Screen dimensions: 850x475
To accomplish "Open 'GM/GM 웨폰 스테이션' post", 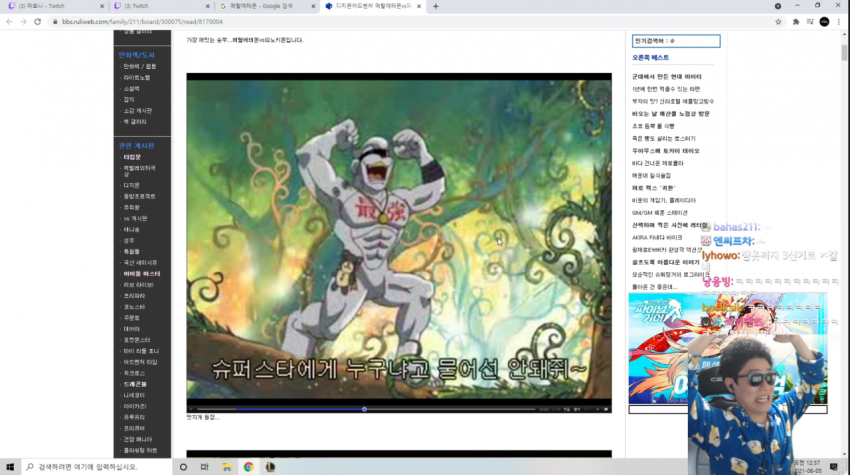I will (659, 213).
